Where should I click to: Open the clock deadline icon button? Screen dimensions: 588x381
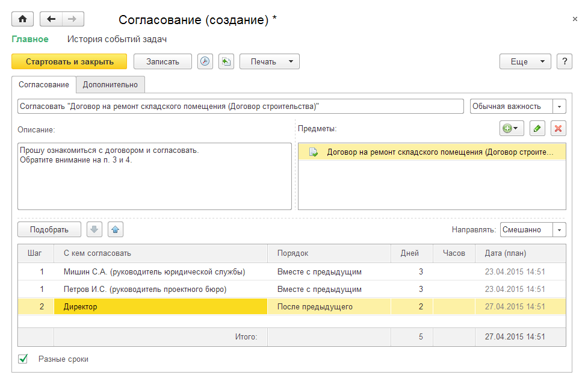[x=205, y=61]
